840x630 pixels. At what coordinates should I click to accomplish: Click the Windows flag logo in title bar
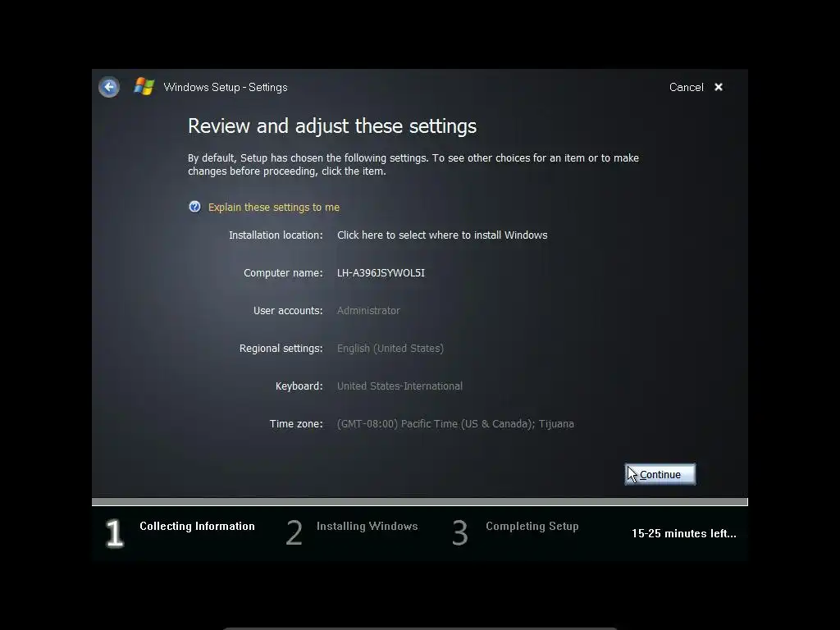tap(144, 86)
